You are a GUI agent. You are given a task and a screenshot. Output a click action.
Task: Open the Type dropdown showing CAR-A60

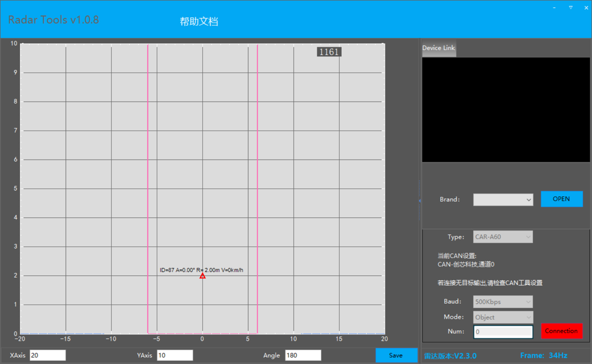(x=503, y=237)
